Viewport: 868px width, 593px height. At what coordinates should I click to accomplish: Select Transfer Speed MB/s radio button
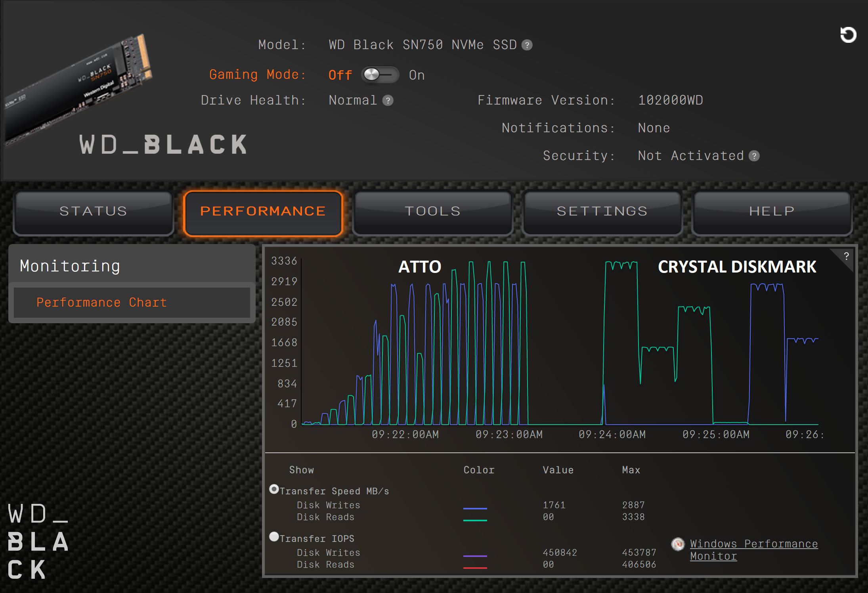click(274, 489)
